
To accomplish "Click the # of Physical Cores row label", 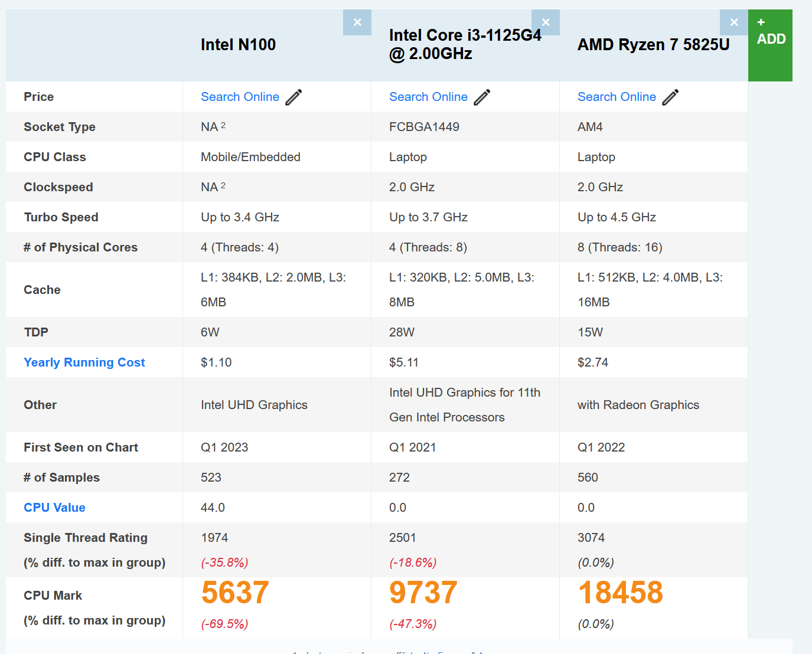I will 80,247.
